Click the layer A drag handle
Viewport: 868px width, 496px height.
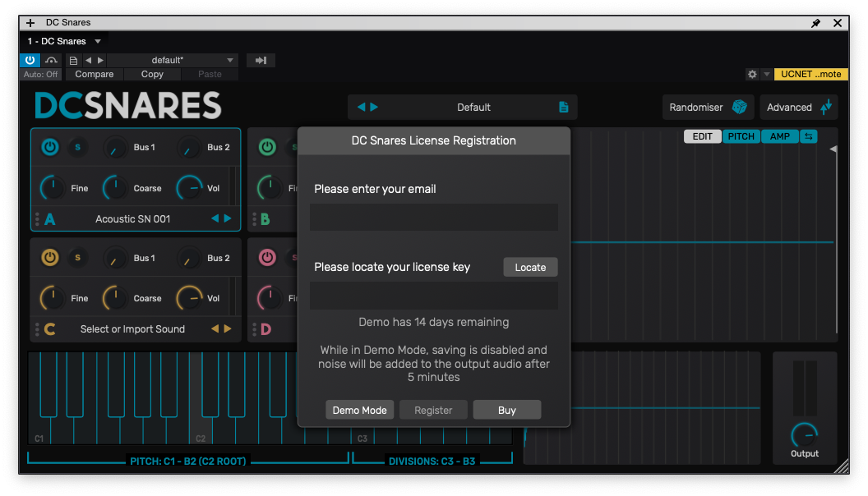tap(37, 219)
